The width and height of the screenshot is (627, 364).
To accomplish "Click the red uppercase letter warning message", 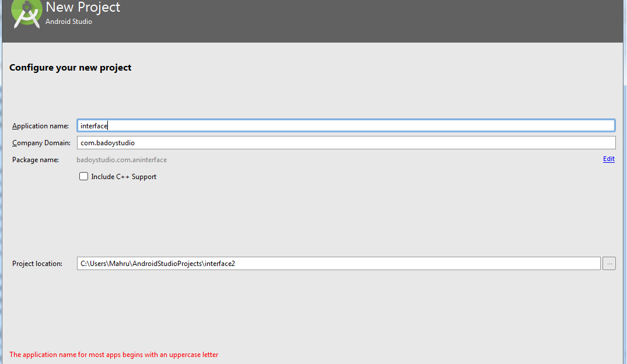I will click(114, 355).
